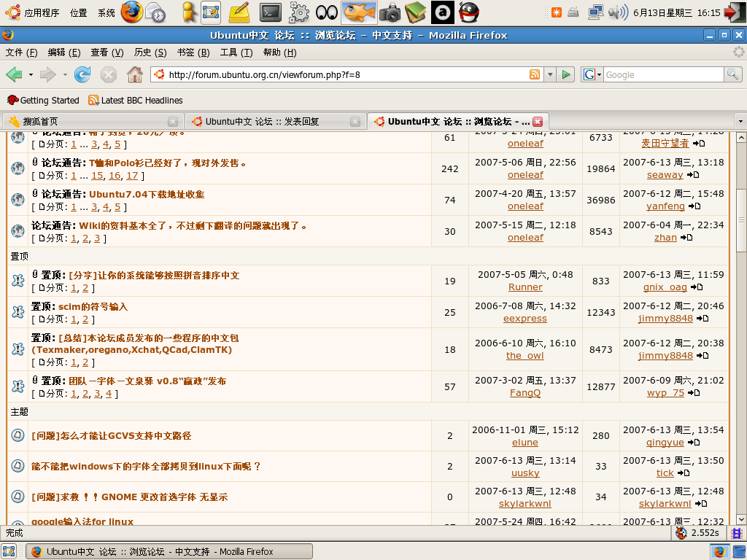The image size is (747, 560).
Task: Click the Stop loading button
Action: click(109, 75)
